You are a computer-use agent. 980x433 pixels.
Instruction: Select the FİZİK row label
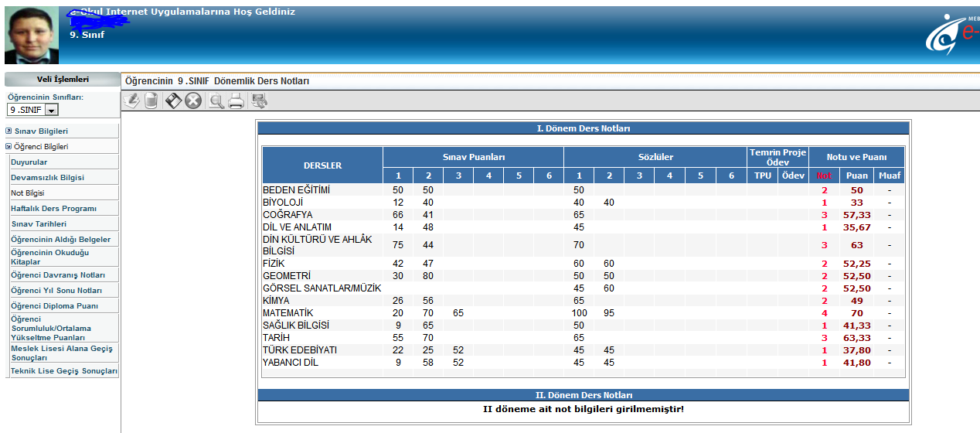coord(275,264)
